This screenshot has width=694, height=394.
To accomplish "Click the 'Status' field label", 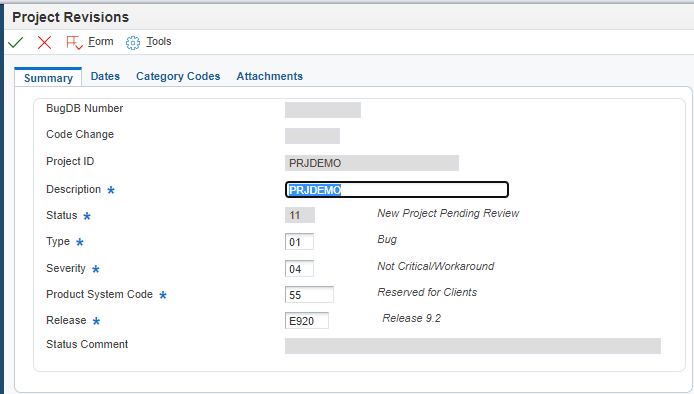I will (62, 215).
